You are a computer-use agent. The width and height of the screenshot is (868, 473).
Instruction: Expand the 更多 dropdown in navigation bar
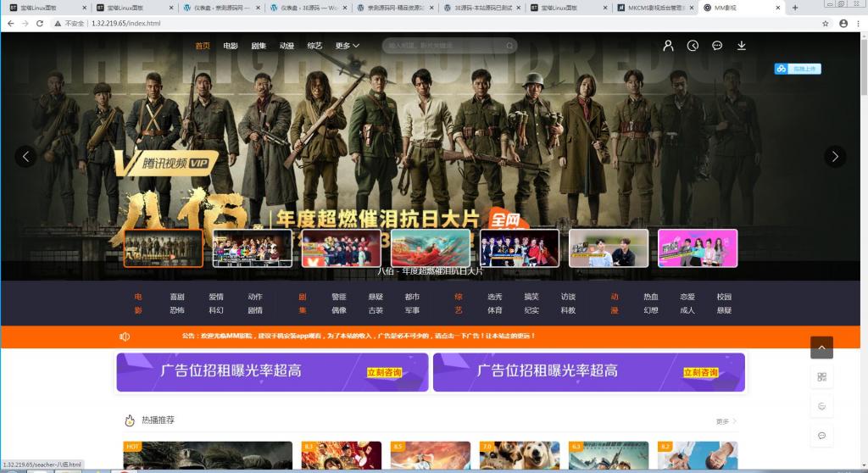coord(347,46)
